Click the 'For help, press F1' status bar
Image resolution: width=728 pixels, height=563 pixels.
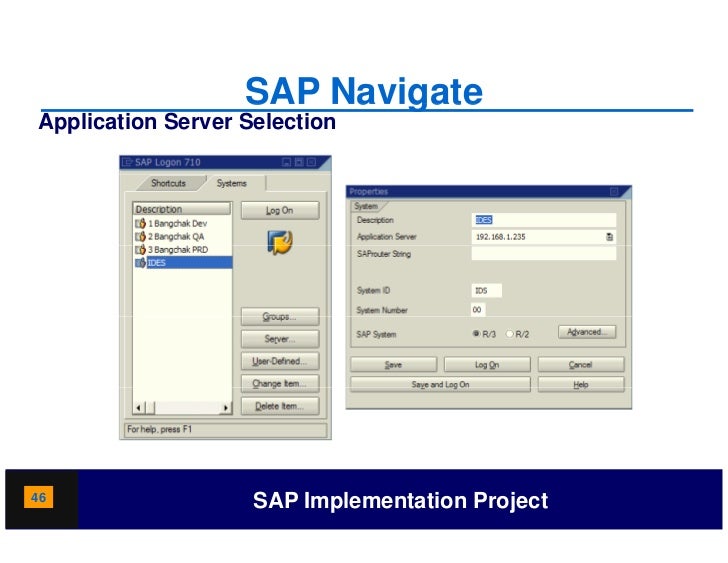click(x=225, y=430)
